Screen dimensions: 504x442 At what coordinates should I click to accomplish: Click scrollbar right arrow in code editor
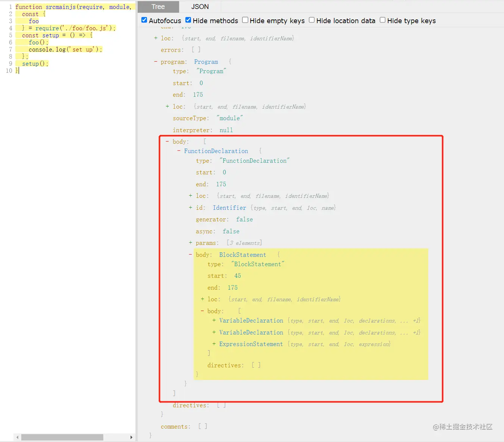tap(131, 437)
